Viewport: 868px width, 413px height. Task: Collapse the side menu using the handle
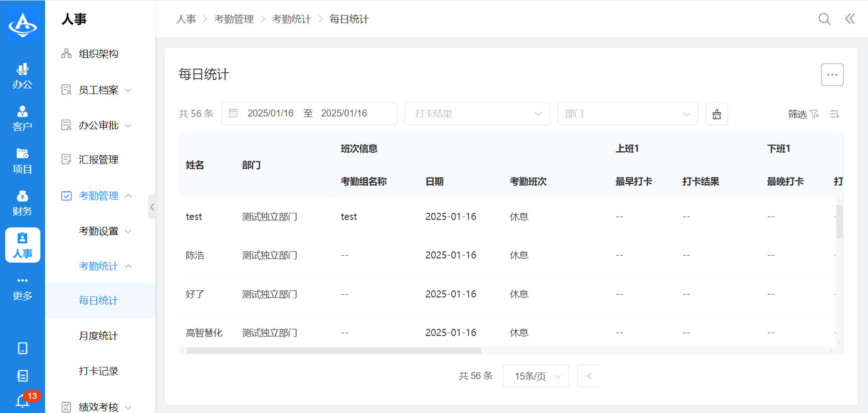pyautogui.click(x=152, y=207)
